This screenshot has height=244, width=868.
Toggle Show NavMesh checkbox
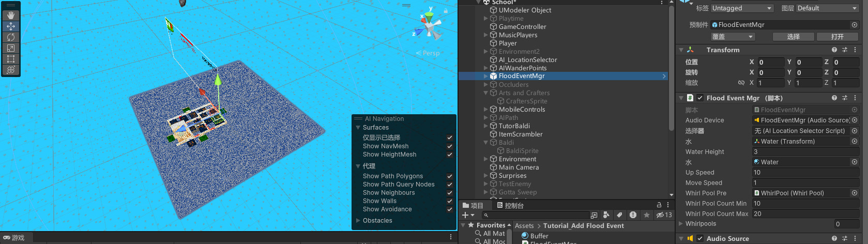(450, 146)
